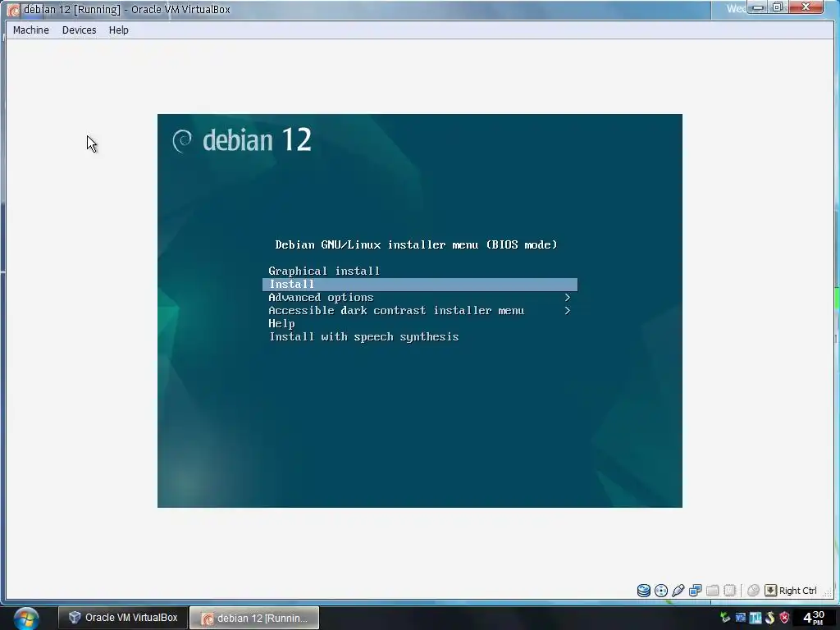
Task: Click the optical disc status icon
Action: coord(661,591)
